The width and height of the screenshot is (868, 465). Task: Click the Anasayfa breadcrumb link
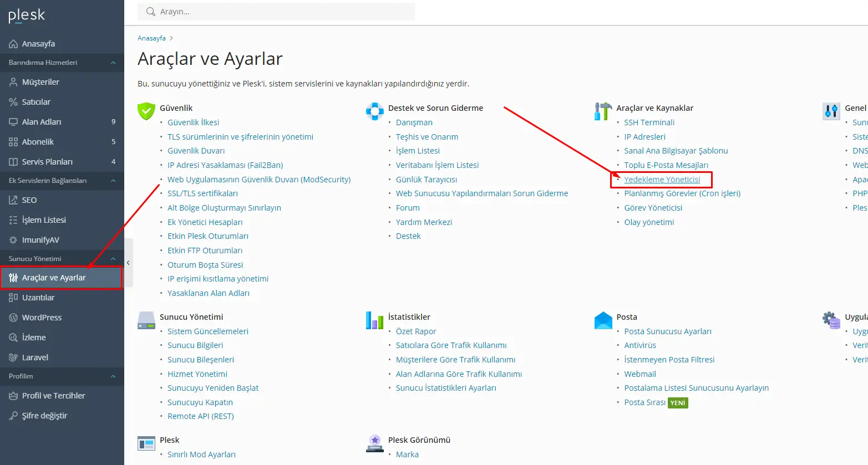pyautogui.click(x=151, y=38)
